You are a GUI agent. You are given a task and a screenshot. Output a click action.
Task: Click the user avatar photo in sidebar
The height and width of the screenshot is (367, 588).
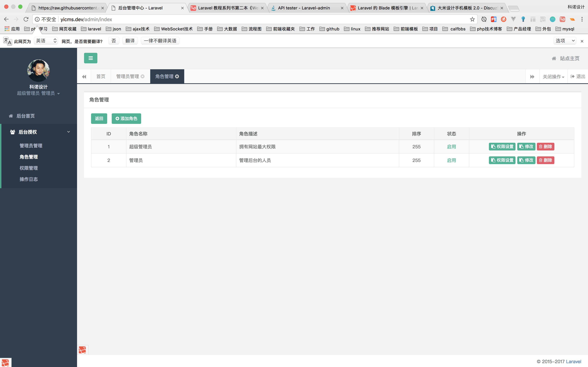click(x=38, y=70)
